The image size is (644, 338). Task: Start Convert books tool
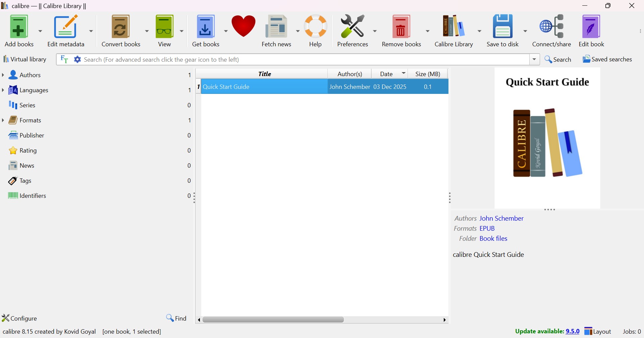point(121,30)
